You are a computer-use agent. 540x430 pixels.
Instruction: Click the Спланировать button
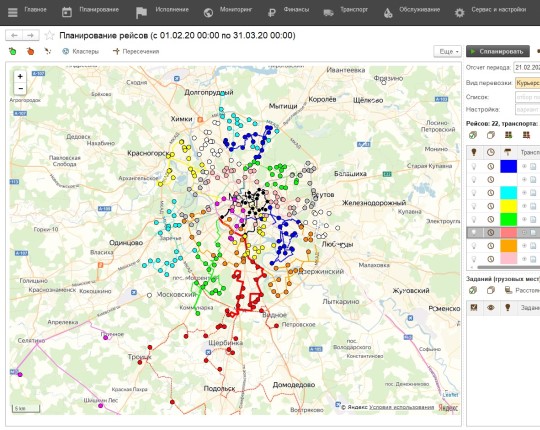pos(498,51)
